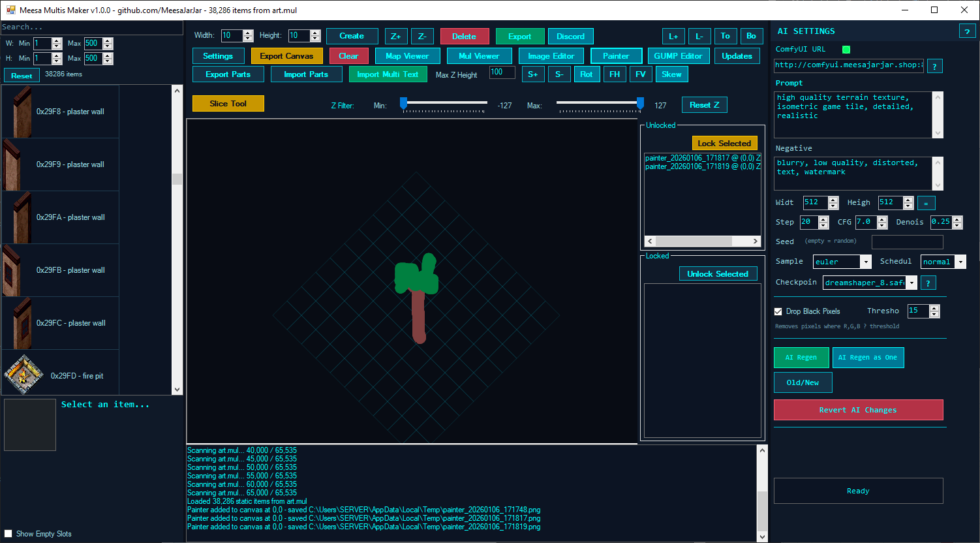Open the Checkpoint dropdown with dreamshaper_8
This screenshot has width=980, height=543.
coord(870,283)
